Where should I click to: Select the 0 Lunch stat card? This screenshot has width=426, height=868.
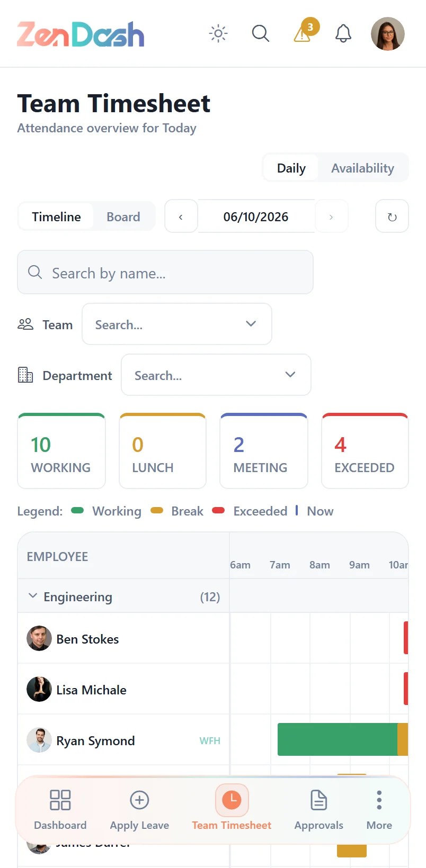163,451
